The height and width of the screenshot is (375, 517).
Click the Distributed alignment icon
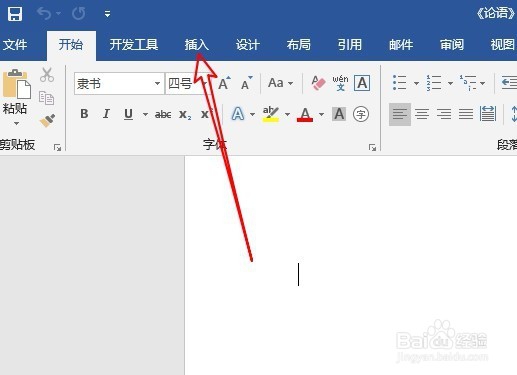coord(488,114)
